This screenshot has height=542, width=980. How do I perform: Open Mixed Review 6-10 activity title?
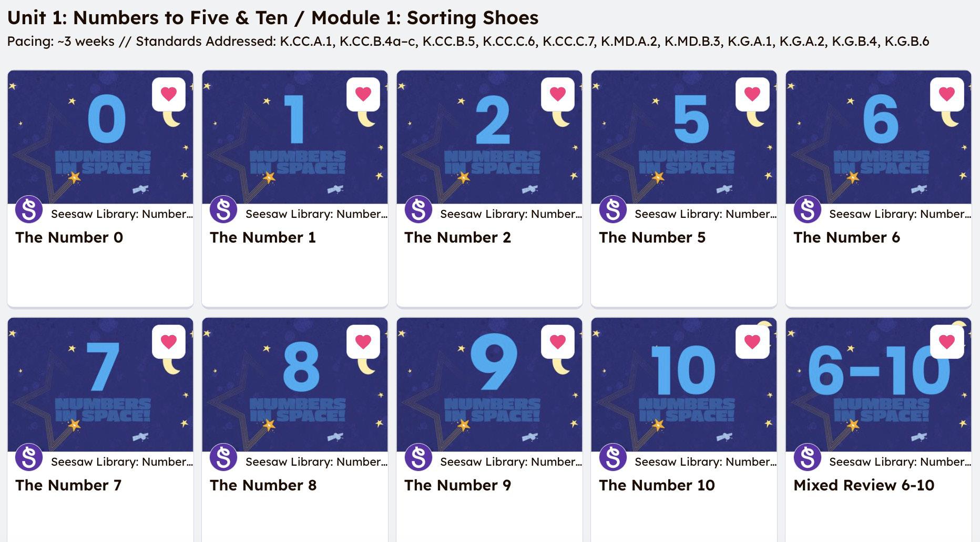(x=864, y=485)
